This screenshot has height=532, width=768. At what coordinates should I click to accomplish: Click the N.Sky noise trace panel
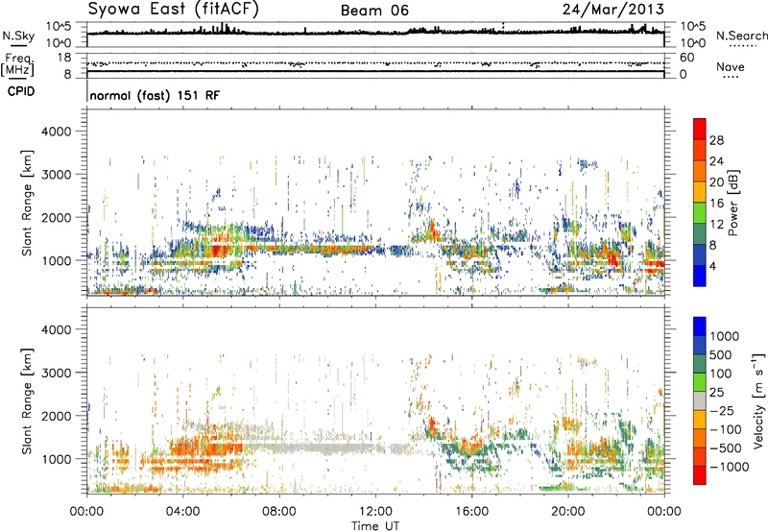coord(375,35)
